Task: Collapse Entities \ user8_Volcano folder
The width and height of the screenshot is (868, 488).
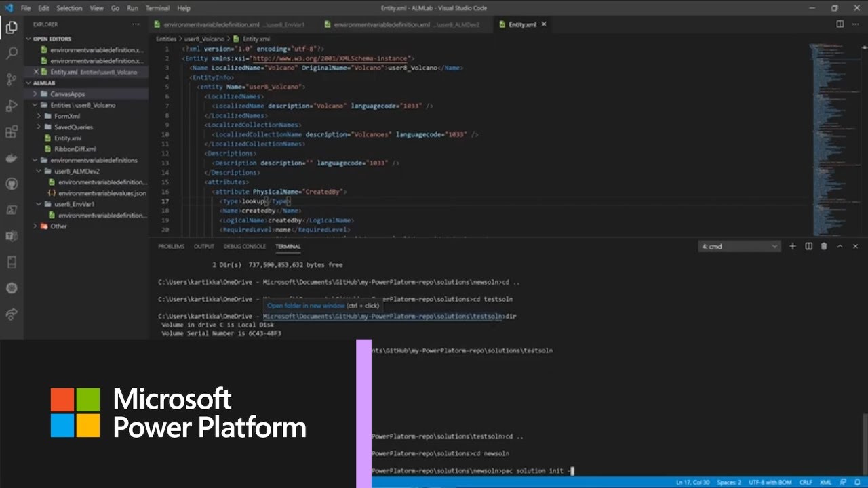Action: tap(86, 105)
